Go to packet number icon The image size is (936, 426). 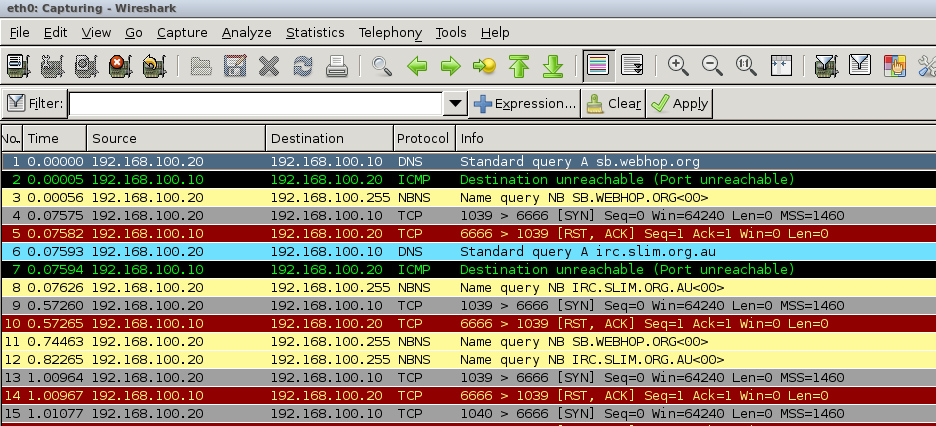[x=484, y=65]
